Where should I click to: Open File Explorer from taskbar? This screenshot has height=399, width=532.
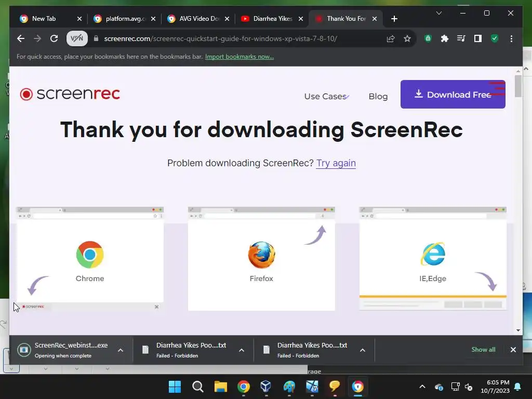[220, 387]
